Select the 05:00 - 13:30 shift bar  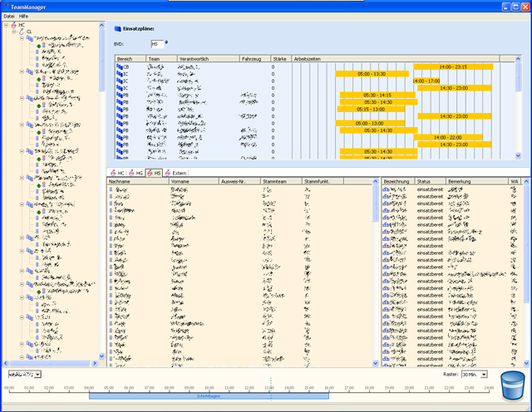coord(372,74)
